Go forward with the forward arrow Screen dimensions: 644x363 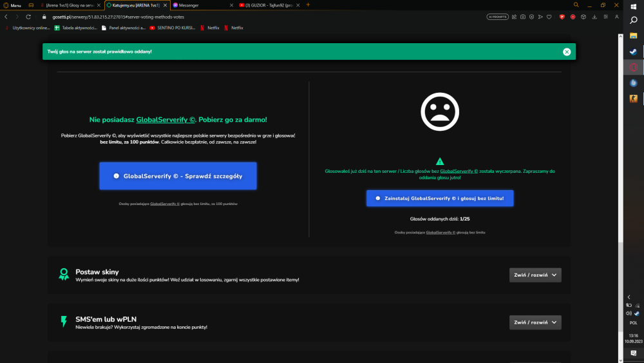click(17, 17)
